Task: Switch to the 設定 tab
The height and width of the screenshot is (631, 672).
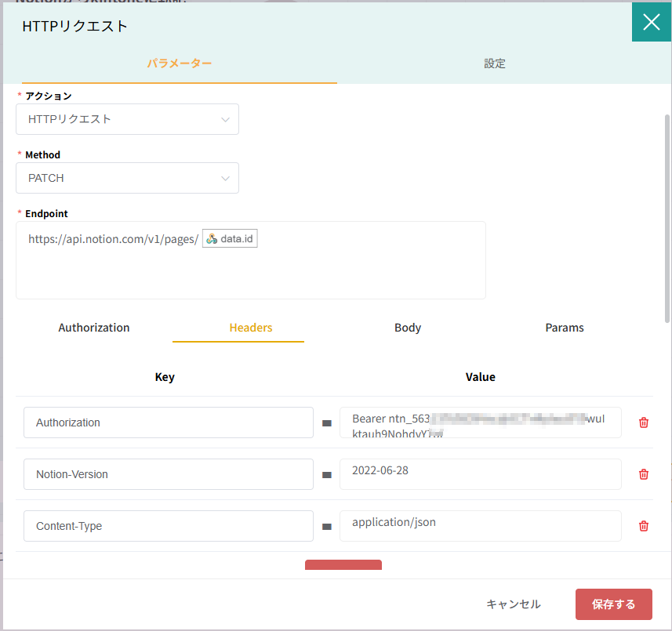Action: [495, 63]
